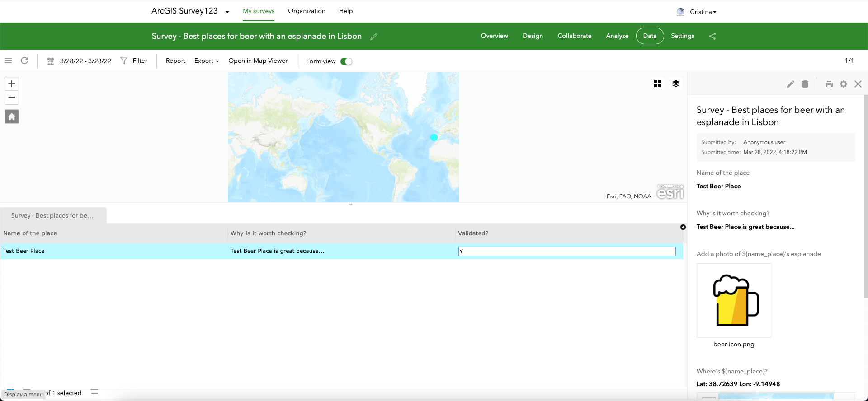Click the add column plus icon in table header

683,227
